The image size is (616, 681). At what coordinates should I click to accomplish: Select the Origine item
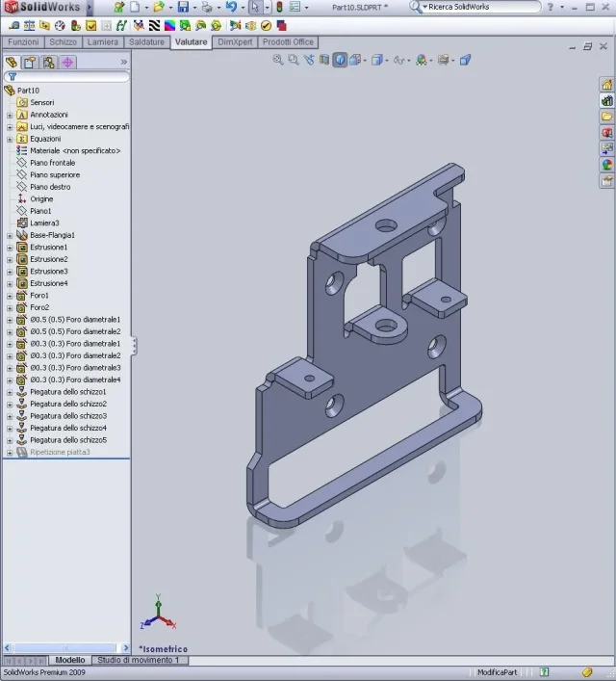[41, 199]
